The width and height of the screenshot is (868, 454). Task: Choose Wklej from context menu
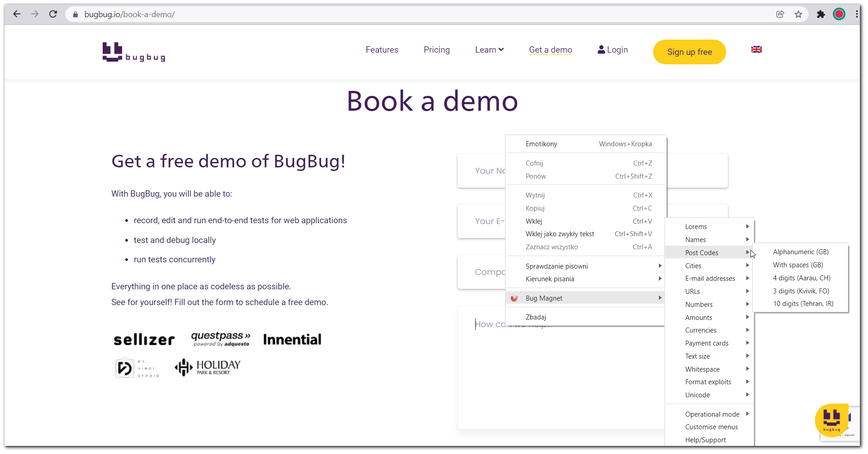click(585, 221)
